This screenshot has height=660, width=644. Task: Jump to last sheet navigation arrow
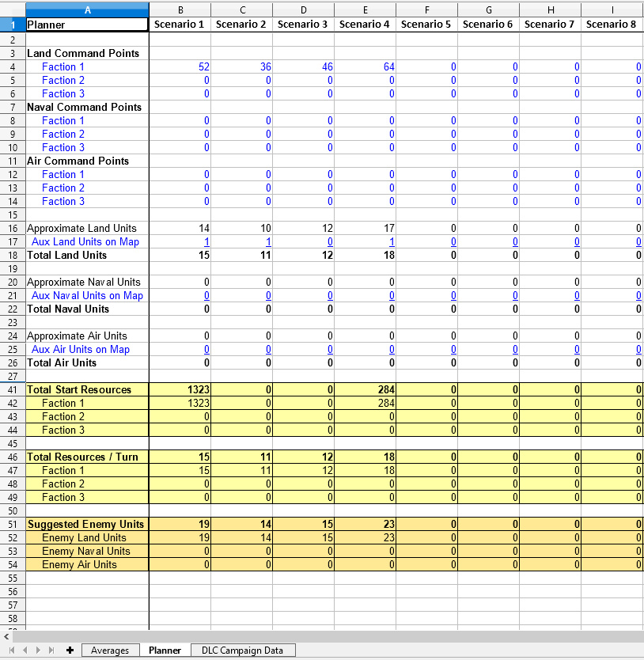tap(51, 651)
